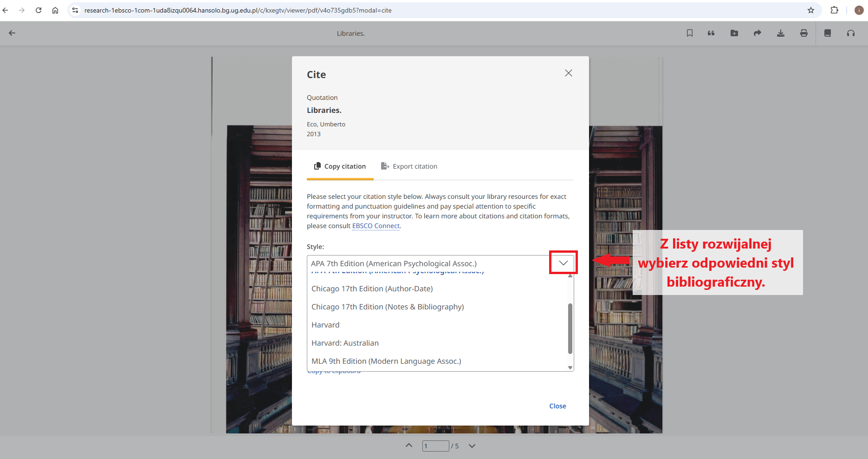Switch to the Copy citation tab
This screenshot has width=868, height=459.
click(340, 166)
